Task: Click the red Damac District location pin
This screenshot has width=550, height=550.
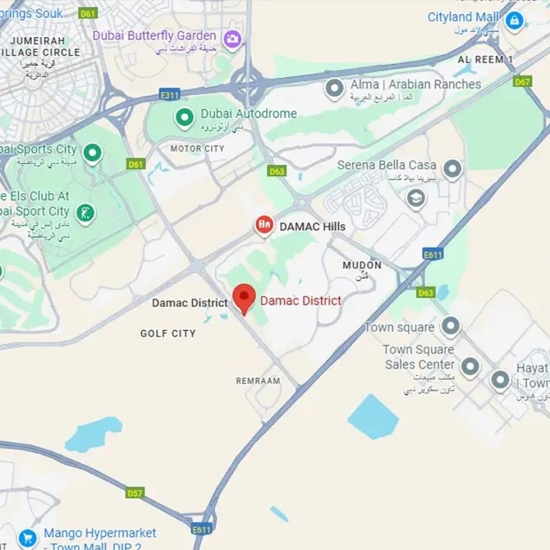Action: point(244,299)
